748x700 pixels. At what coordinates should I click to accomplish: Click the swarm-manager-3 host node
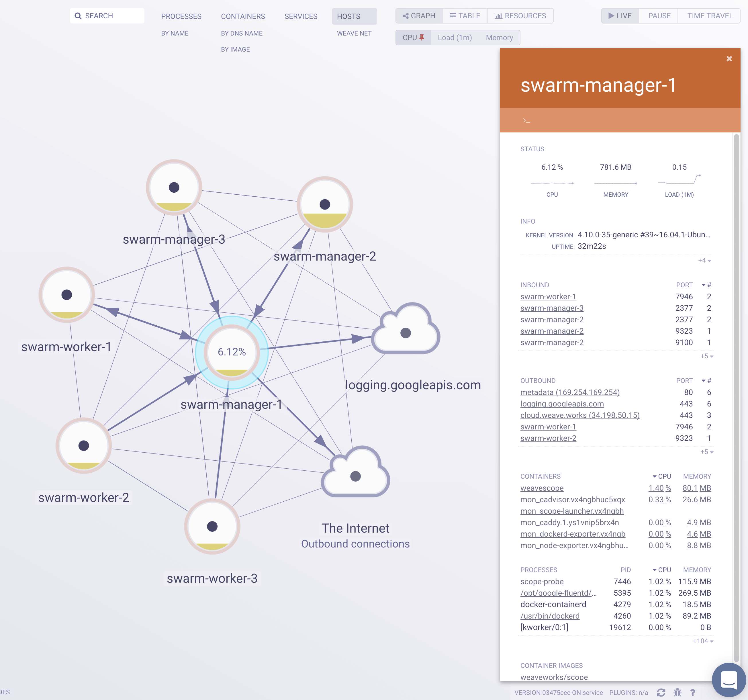174,187
